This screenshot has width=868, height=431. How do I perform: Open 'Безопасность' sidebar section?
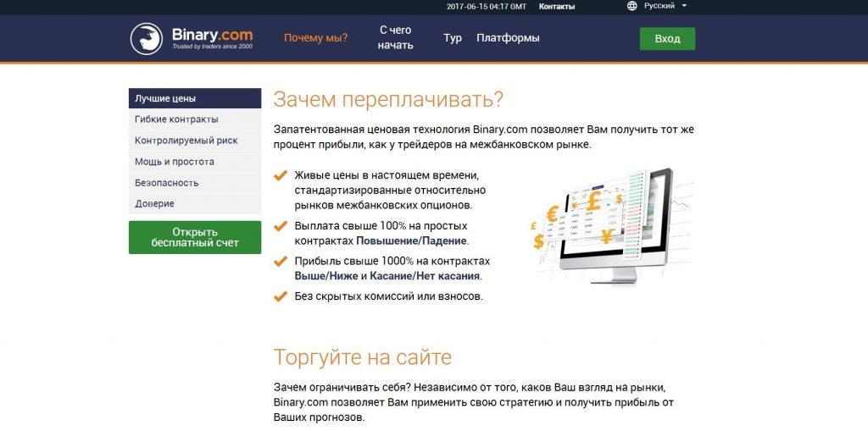[x=194, y=183]
